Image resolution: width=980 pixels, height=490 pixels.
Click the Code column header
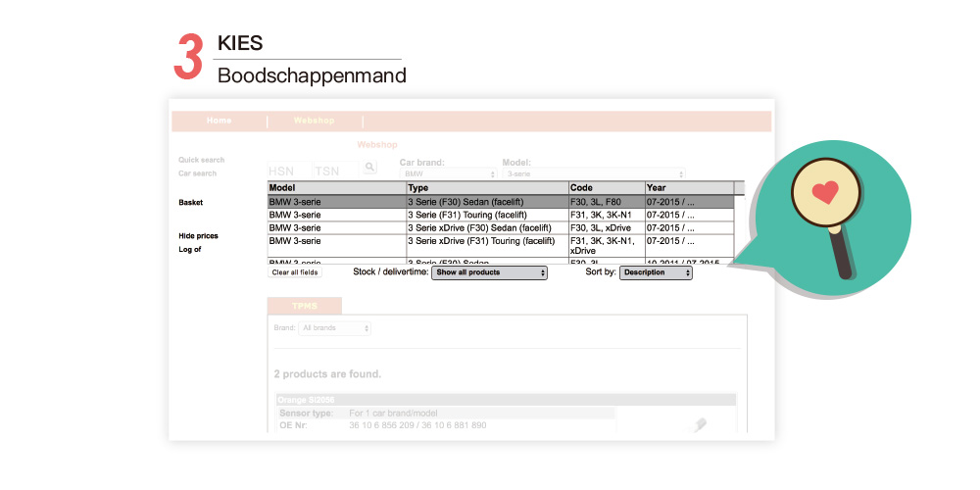point(607,188)
